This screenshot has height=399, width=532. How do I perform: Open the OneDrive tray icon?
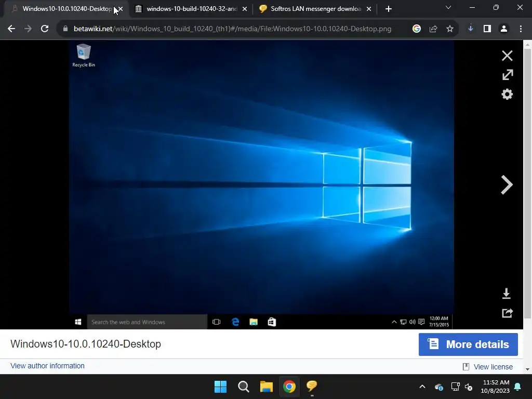pos(438,387)
